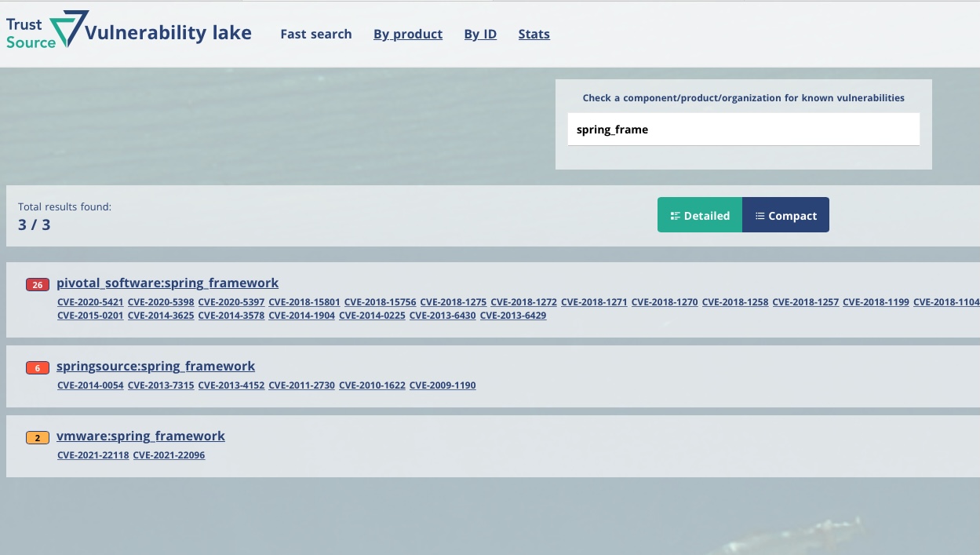Open CVE-2021-22118 details
The width and height of the screenshot is (980, 555).
pos(93,455)
